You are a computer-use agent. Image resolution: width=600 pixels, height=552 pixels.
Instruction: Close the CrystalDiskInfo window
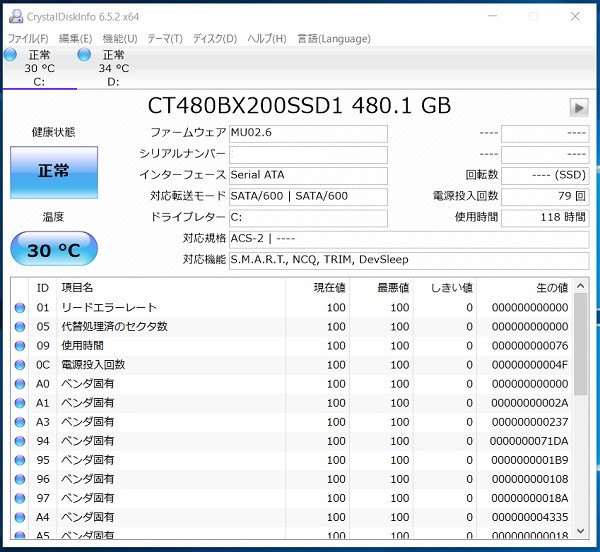click(x=575, y=16)
